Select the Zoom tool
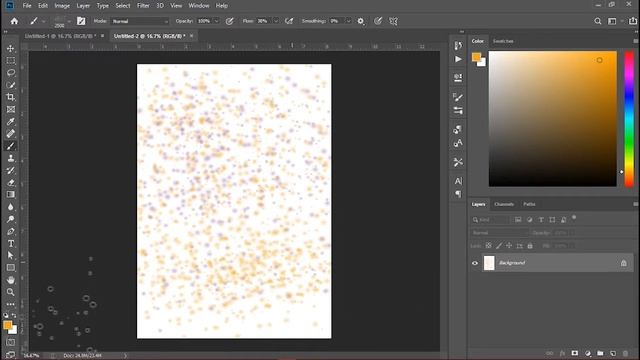The height and width of the screenshot is (360, 640). [11, 292]
